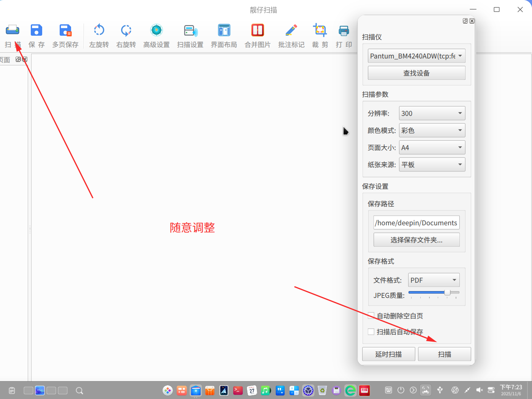Float the scan settings panel
The image size is (532, 399).
(x=465, y=21)
